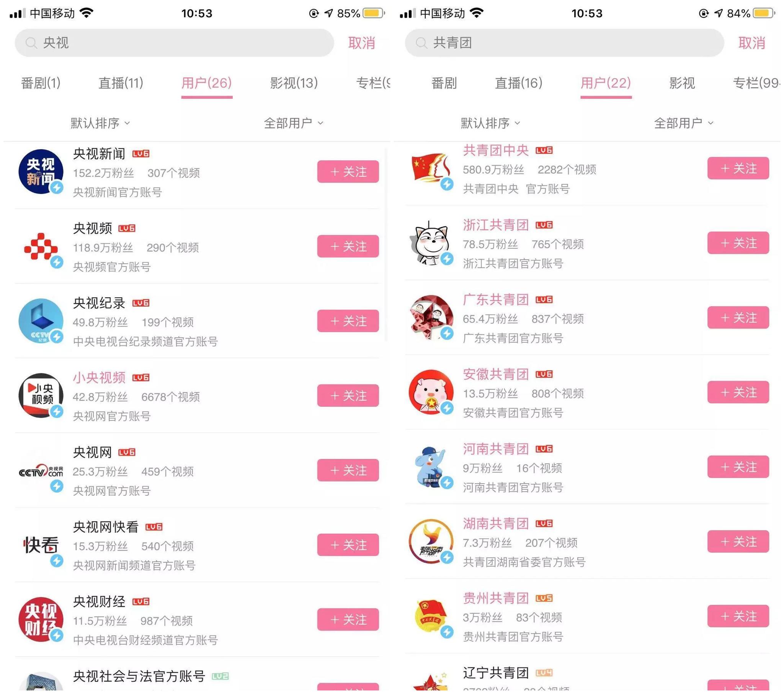This screenshot has height=694, width=784.
Task: Follow 浙江共青团 with 关注 button
Action: click(x=738, y=243)
